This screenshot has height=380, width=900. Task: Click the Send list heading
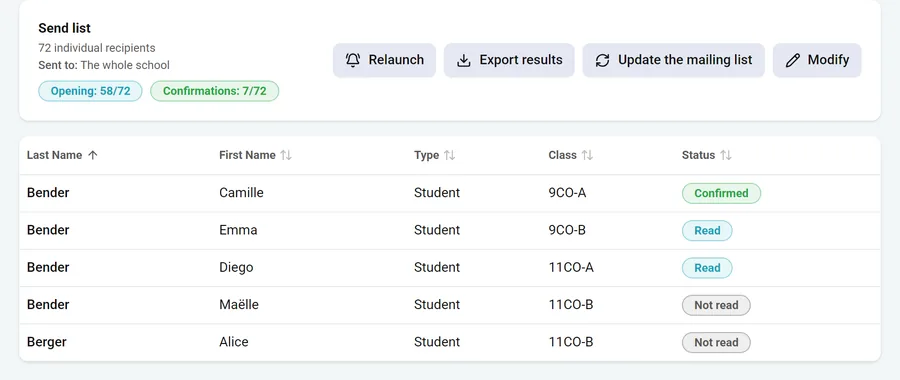tap(64, 28)
